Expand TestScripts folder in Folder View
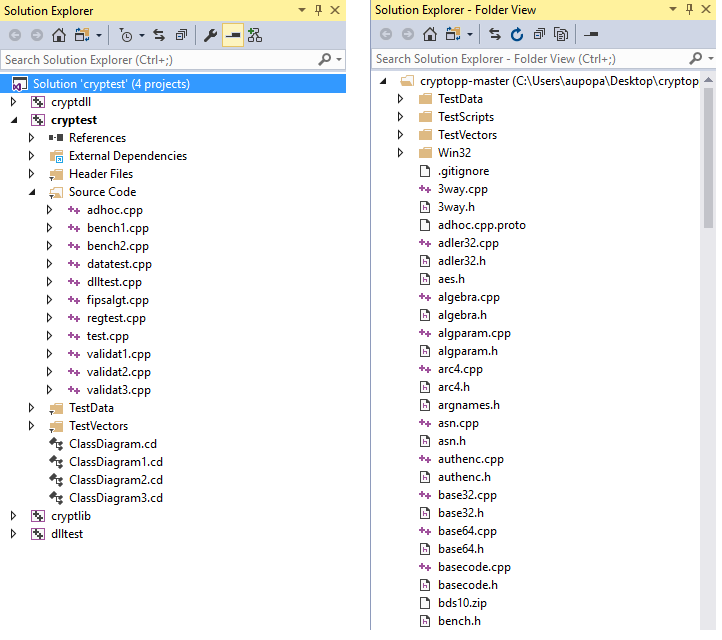The image size is (722, 640). coord(400,116)
